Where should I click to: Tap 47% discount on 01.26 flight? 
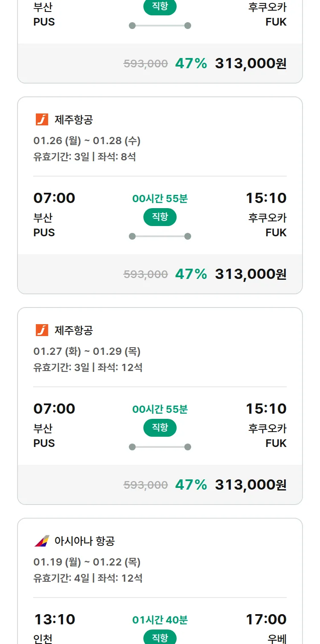pyautogui.click(x=191, y=274)
